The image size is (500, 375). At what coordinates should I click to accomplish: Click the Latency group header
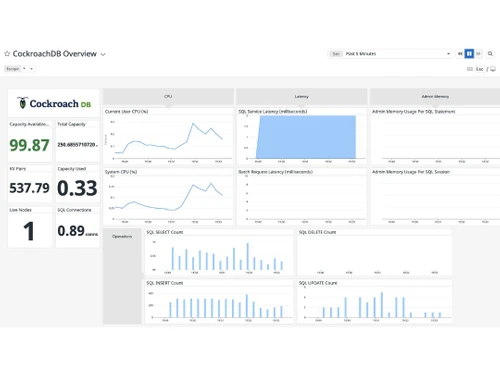302,96
